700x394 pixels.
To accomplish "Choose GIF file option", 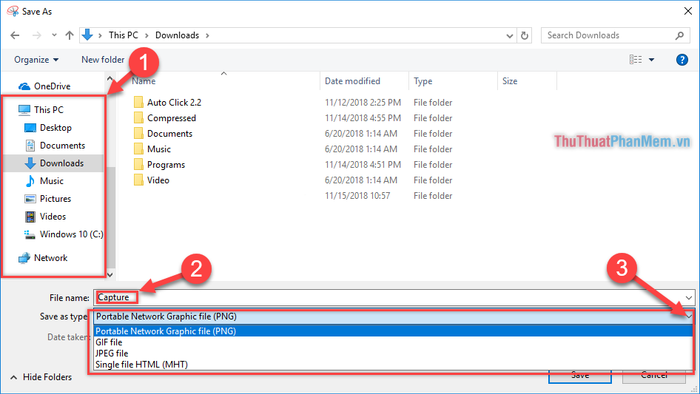I will tap(393, 342).
